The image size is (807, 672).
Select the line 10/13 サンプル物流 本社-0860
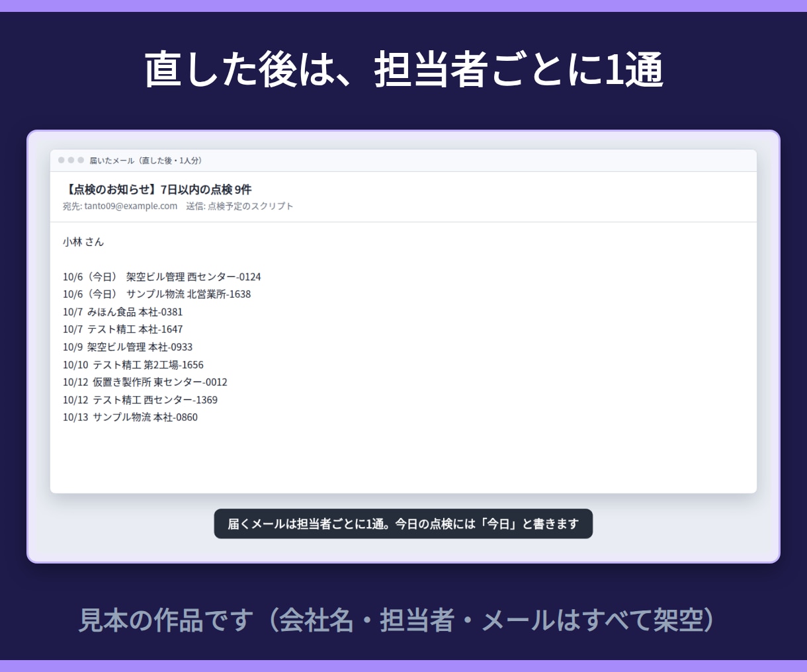130,417
